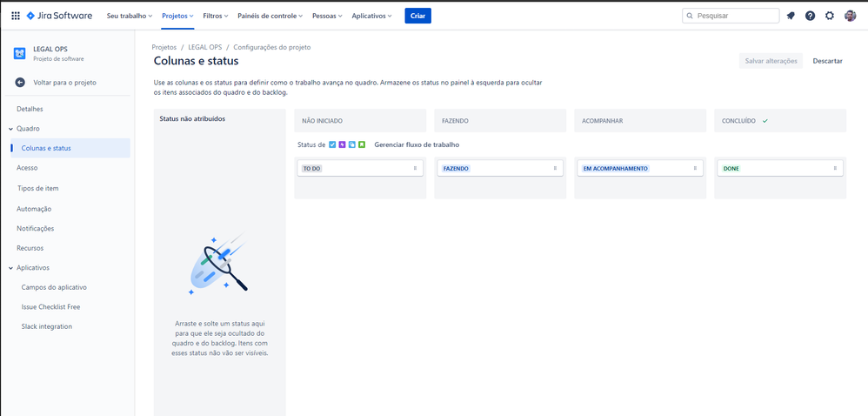Click the Descartar button
The image size is (868, 416).
[828, 61]
